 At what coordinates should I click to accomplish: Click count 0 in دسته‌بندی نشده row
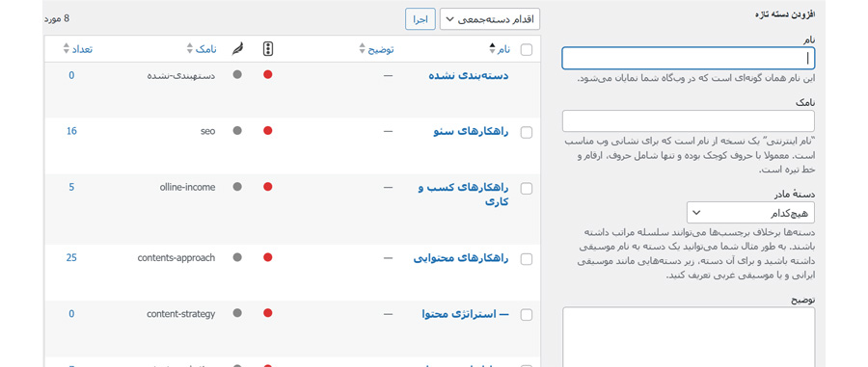point(71,75)
